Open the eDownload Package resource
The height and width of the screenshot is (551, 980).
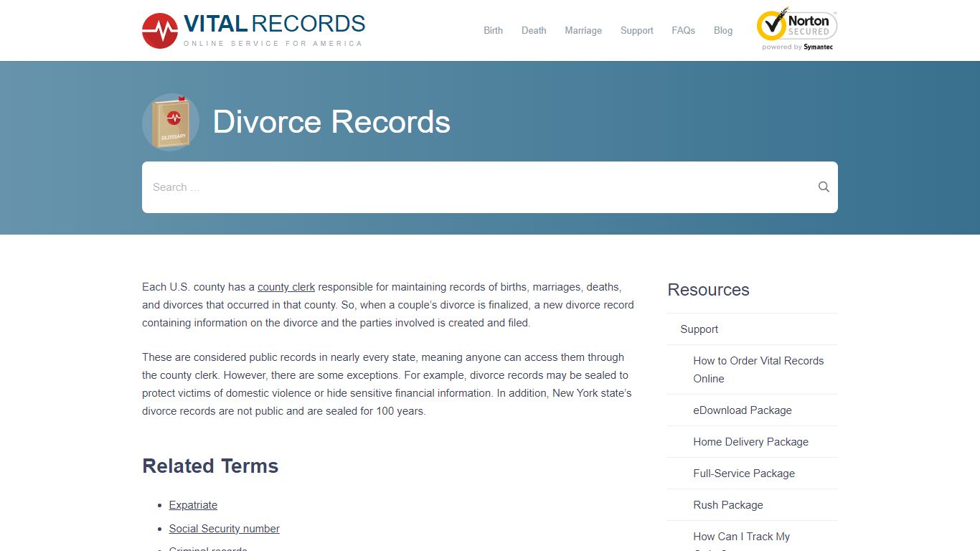point(743,410)
